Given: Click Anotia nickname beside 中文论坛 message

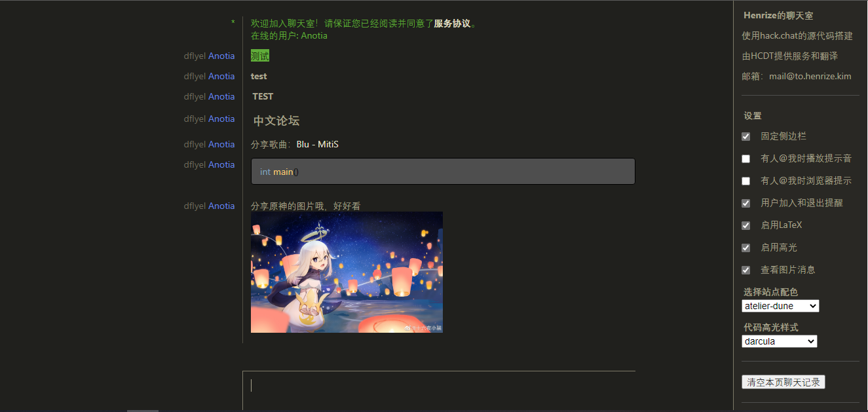Looking at the screenshot, I should point(221,119).
